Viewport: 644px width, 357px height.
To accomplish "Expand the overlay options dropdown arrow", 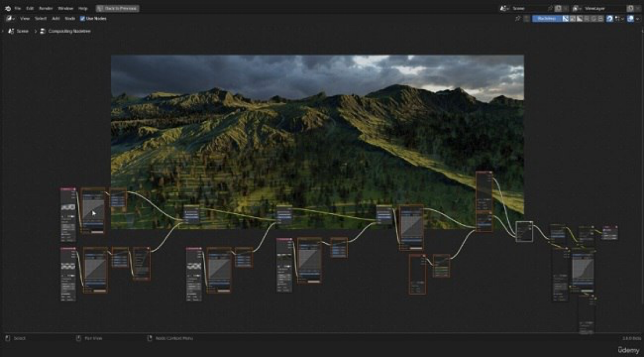I will coord(637,18).
